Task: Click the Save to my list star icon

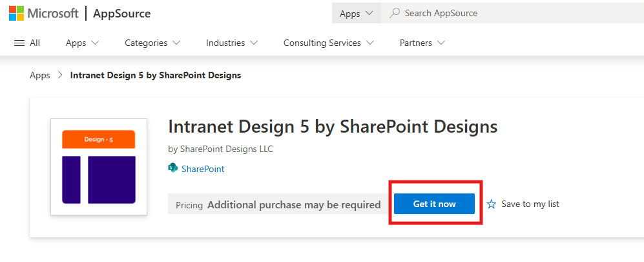Action: pyautogui.click(x=491, y=204)
